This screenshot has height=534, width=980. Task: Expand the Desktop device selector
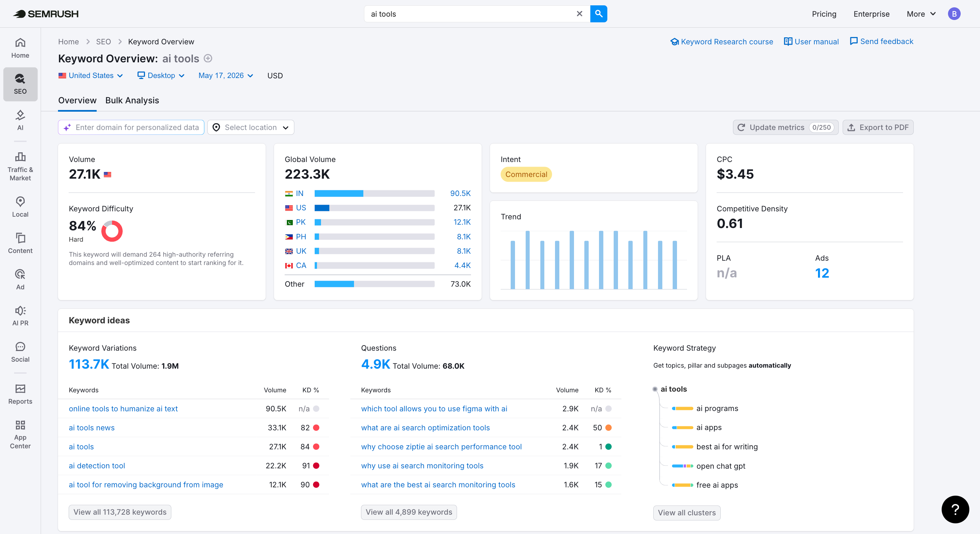(x=161, y=76)
